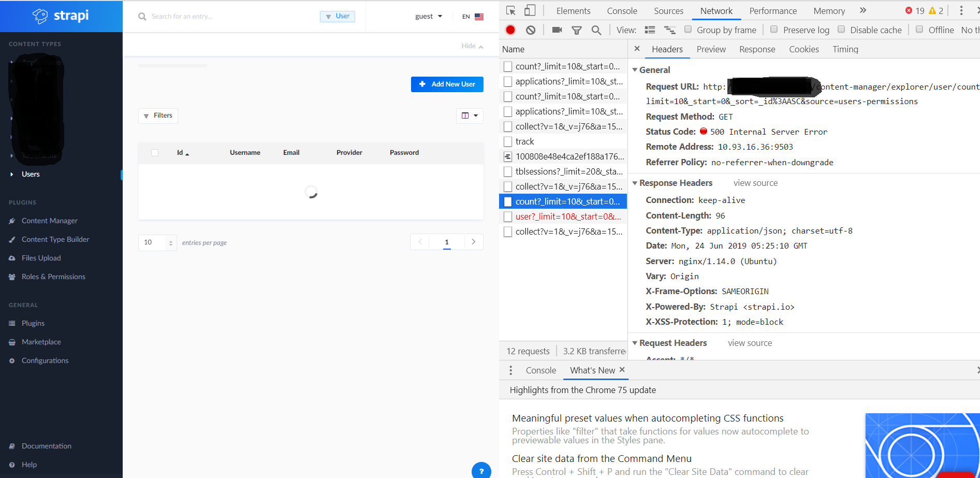Click the view source link for Response Headers
980x478 pixels.
coord(755,183)
